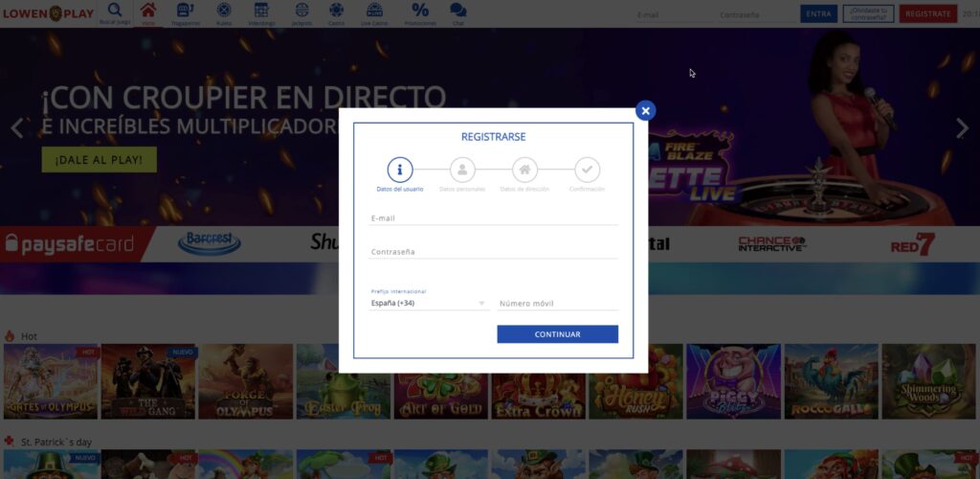
Task: Click the Número móvil input field
Action: (x=558, y=304)
